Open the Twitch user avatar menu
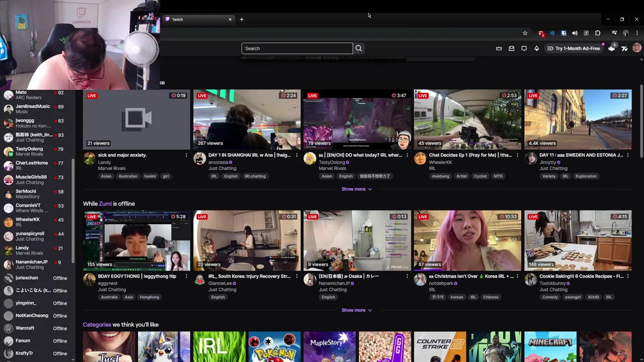 pyautogui.click(x=637, y=48)
